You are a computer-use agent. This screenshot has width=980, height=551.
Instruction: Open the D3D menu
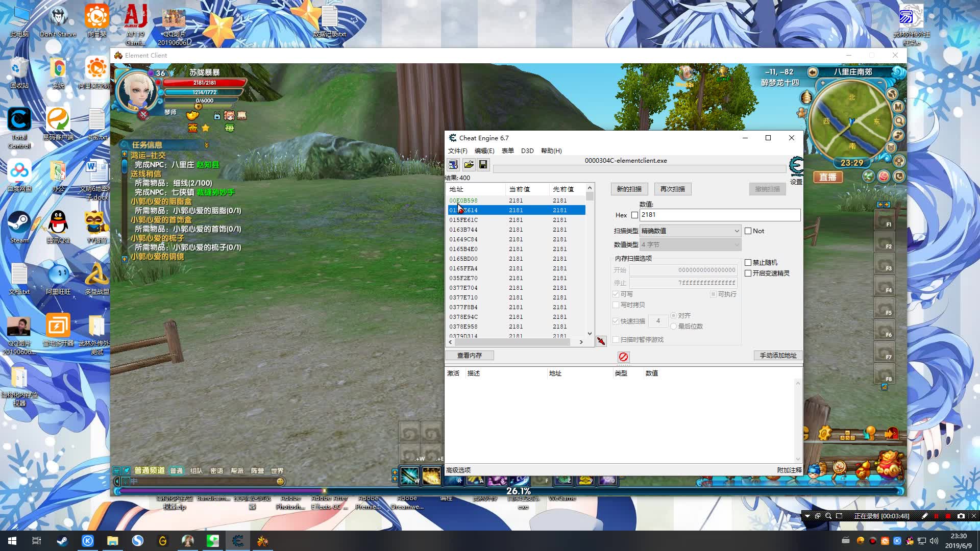point(527,151)
